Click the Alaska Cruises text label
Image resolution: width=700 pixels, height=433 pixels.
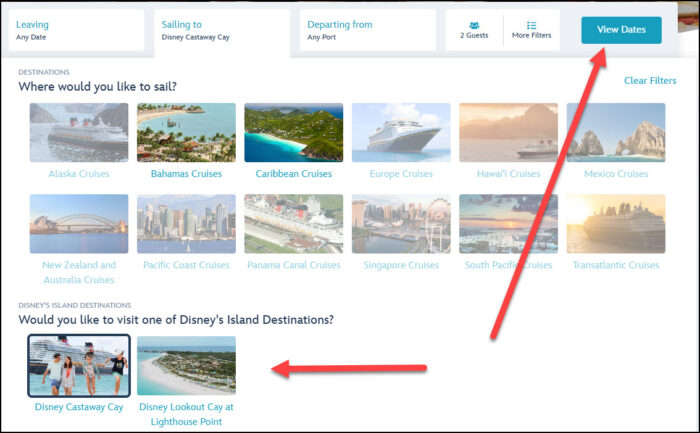79,174
